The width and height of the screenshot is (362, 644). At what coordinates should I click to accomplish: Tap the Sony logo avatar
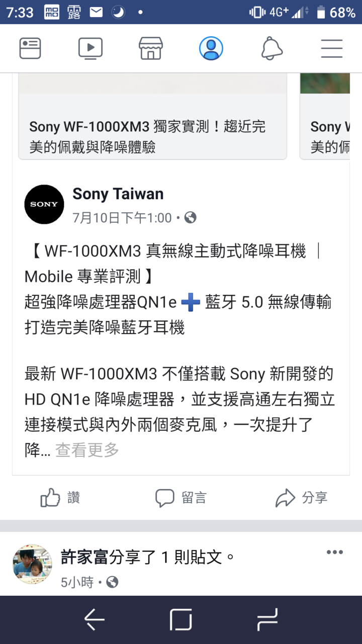click(44, 204)
